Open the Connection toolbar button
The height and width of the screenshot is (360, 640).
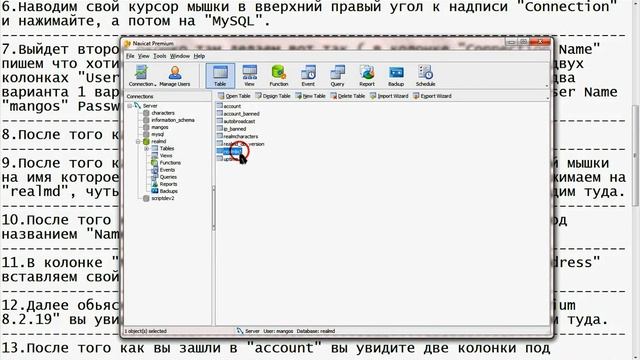(x=142, y=76)
